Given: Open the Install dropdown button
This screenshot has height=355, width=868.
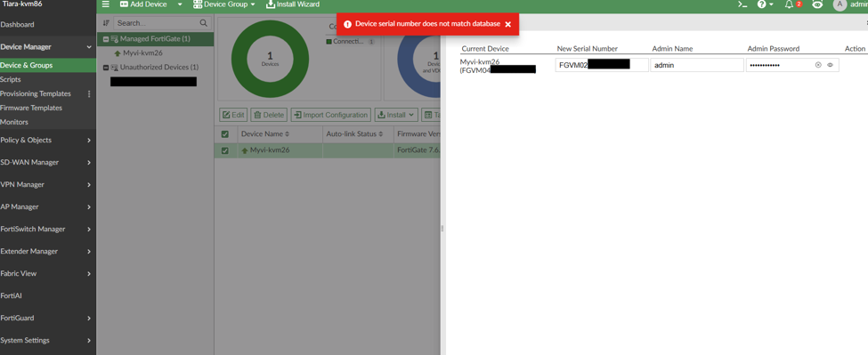Looking at the screenshot, I should click(x=396, y=115).
